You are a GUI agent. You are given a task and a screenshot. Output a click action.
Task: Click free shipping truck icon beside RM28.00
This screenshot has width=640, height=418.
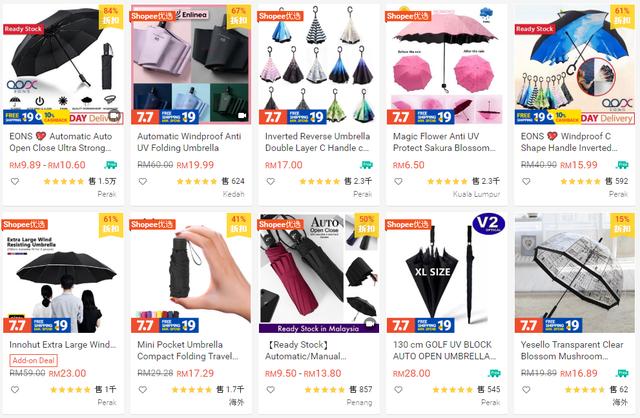494,373
